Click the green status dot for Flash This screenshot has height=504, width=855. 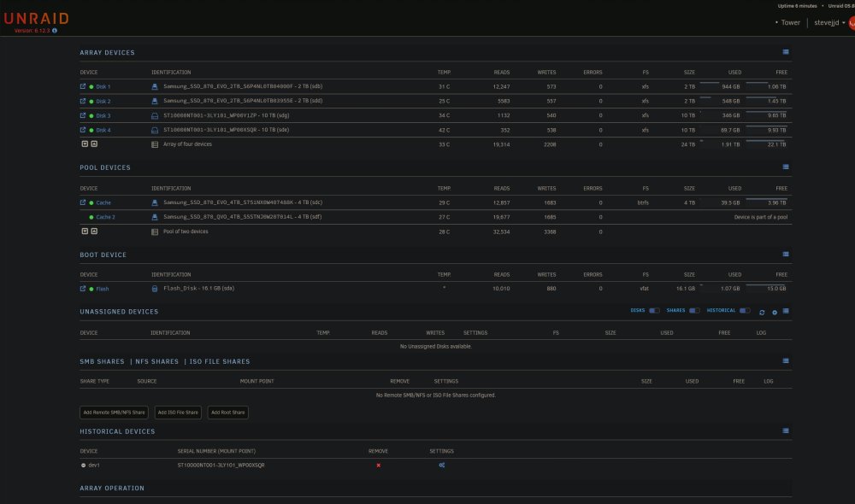(x=91, y=289)
